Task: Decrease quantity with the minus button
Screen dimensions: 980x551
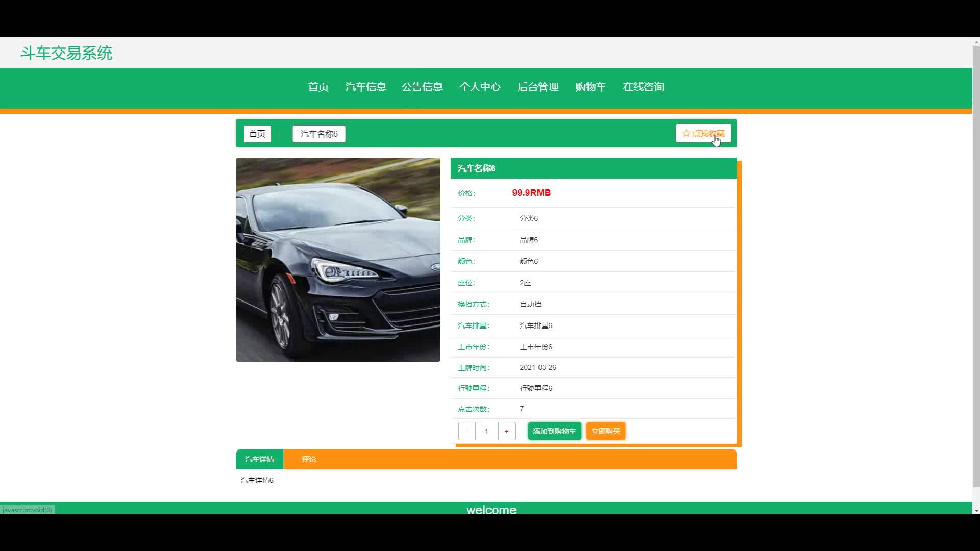Action: tap(467, 431)
